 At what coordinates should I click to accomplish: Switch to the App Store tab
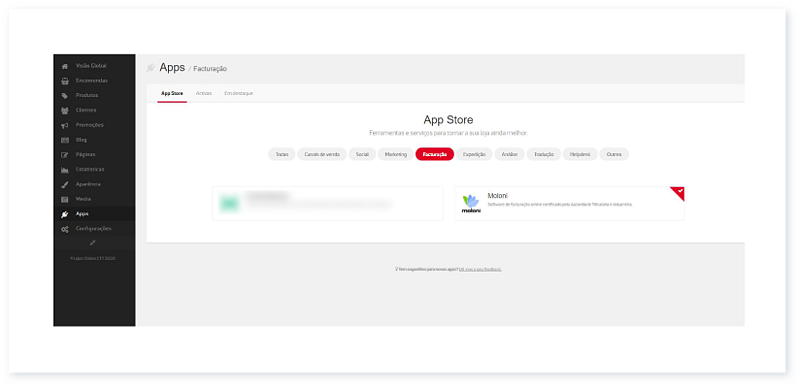point(172,93)
